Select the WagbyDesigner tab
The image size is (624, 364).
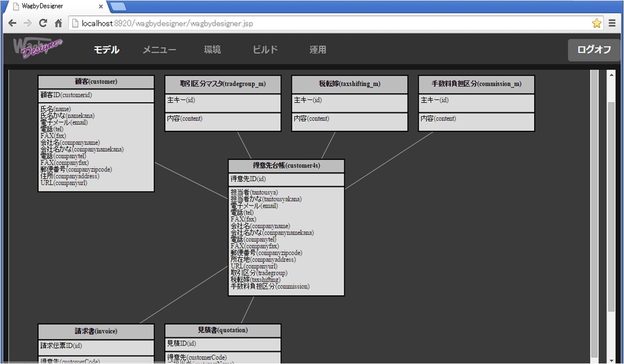(x=56, y=6)
